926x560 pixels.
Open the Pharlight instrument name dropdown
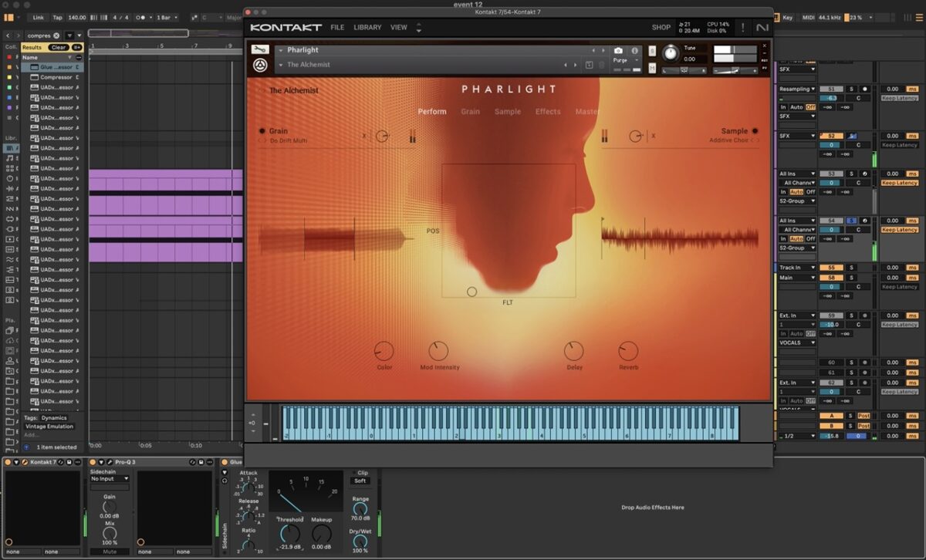coord(281,50)
